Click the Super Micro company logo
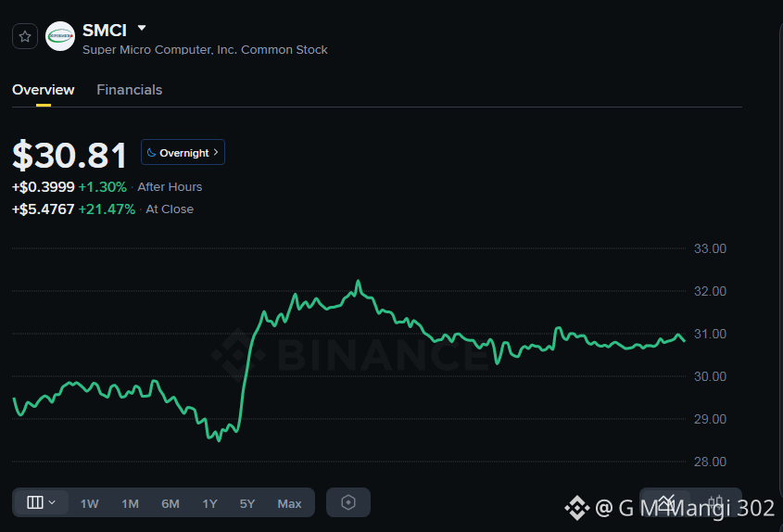Image resolution: width=783 pixels, height=532 pixels. point(60,36)
